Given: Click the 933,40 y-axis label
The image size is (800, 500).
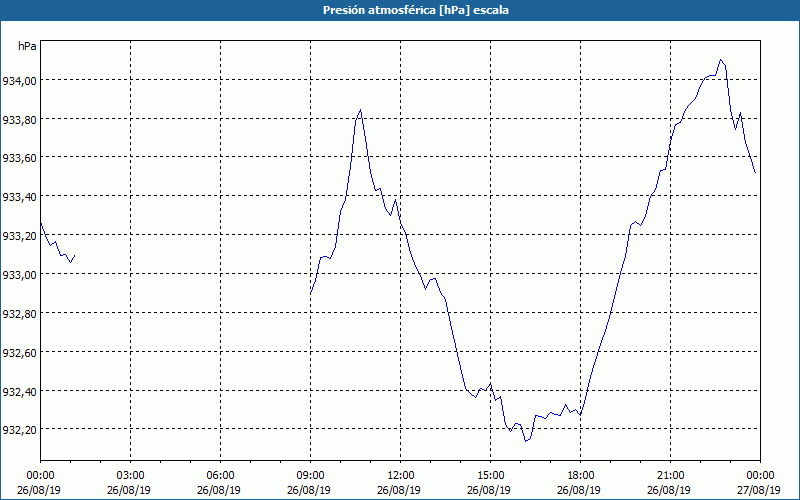Looking at the screenshot, I should [x=19, y=196].
